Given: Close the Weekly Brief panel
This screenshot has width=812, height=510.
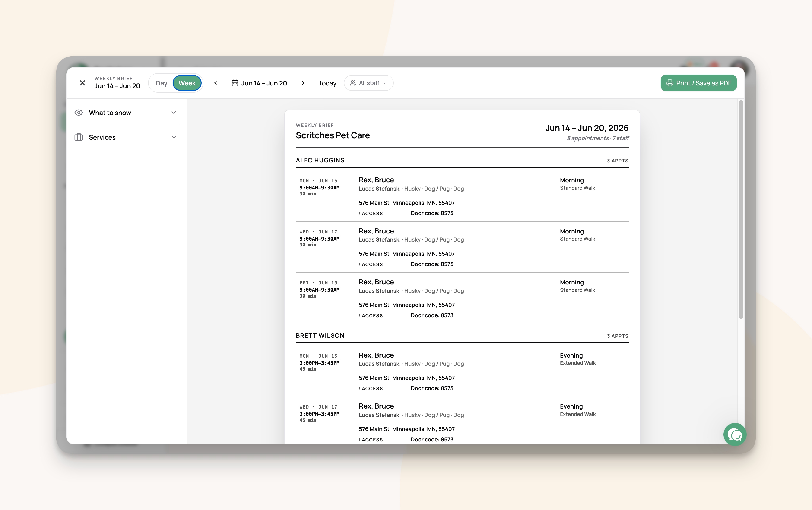Looking at the screenshot, I should coord(82,83).
